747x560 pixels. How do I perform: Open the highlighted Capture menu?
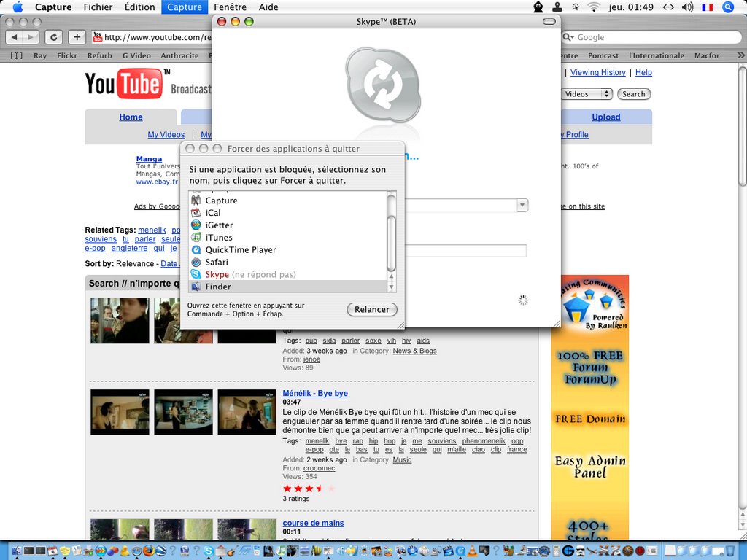point(185,7)
